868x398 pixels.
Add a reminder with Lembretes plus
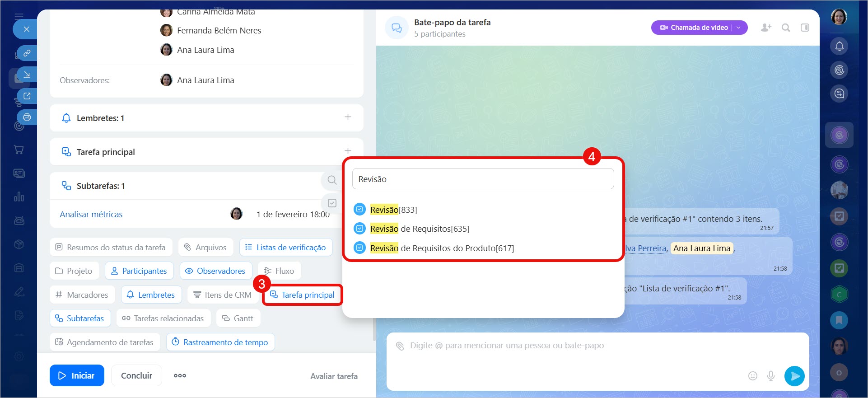(x=348, y=117)
